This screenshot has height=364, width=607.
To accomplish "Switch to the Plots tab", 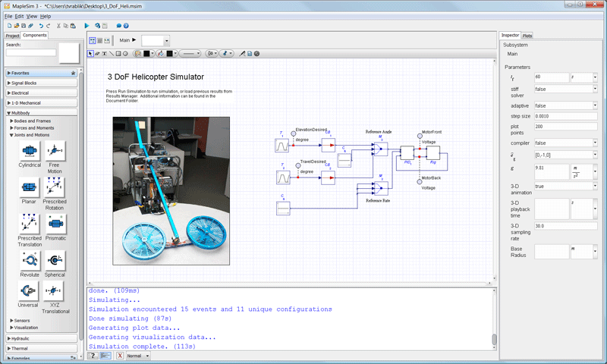I will [x=527, y=36].
